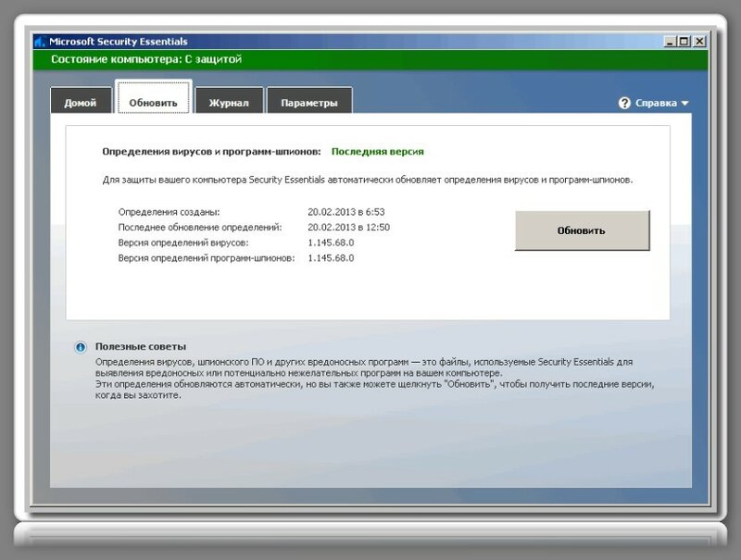741x560 pixels.
Task: Click the spyware definitions version value 1.145.68.0
Action: 331,258
